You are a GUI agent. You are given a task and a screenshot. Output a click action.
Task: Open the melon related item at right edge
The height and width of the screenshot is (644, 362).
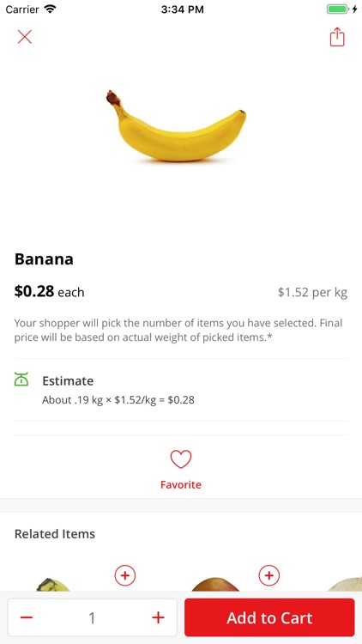pos(345,584)
